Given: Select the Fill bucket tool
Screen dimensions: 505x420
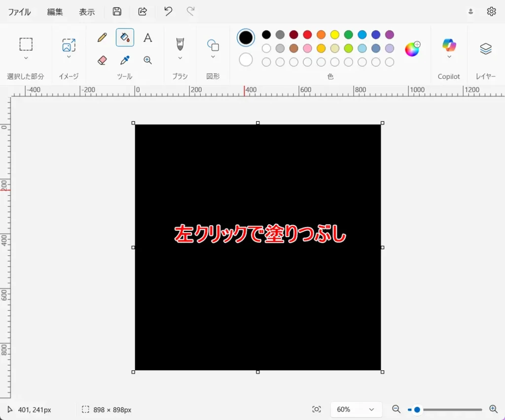Looking at the screenshot, I should pyautogui.click(x=125, y=37).
